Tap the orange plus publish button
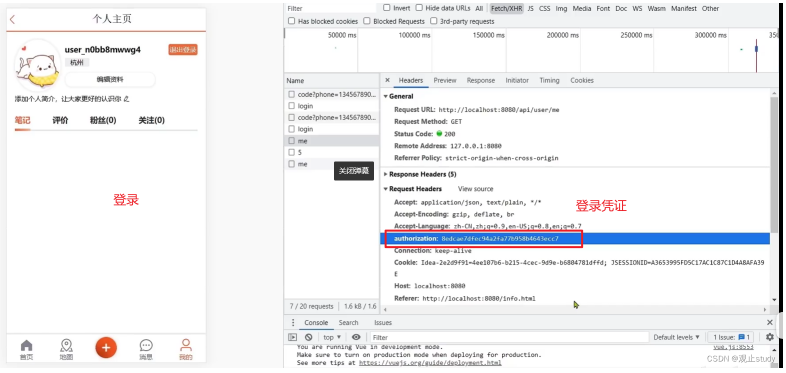Image resolution: width=786 pixels, height=373 pixels. pyautogui.click(x=106, y=347)
